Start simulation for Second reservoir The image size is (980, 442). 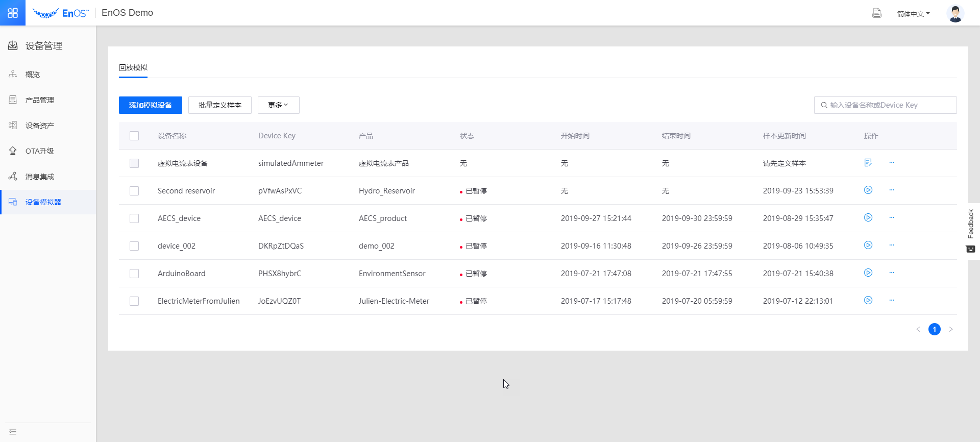(868, 190)
